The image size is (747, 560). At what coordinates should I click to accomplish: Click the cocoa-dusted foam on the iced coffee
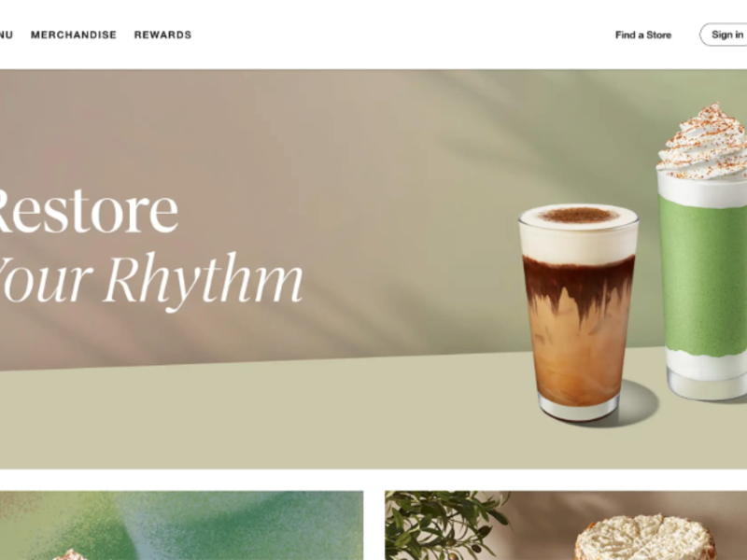pyautogui.click(x=578, y=216)
